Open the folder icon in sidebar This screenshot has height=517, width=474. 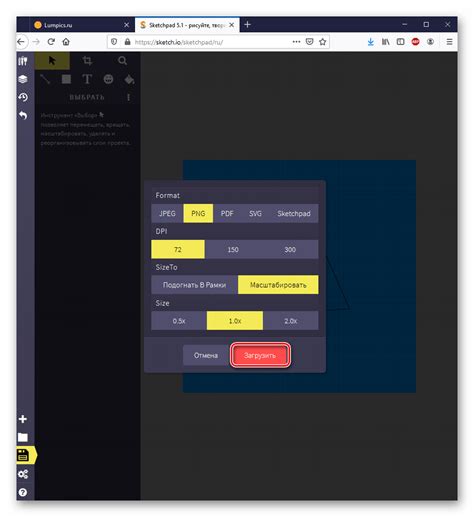point(23,437)
